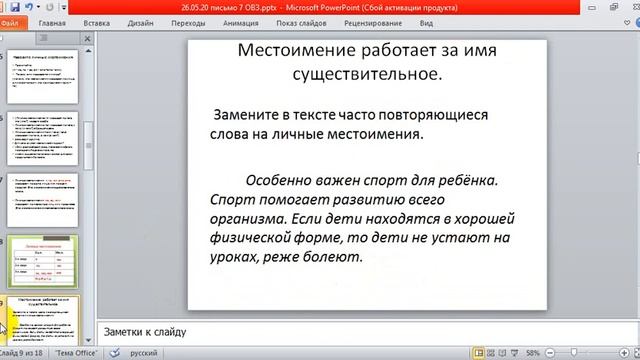Screen dimensions: 640x360
Task: Open the Анимация ribbon tab
Action: tap(240, 23)
